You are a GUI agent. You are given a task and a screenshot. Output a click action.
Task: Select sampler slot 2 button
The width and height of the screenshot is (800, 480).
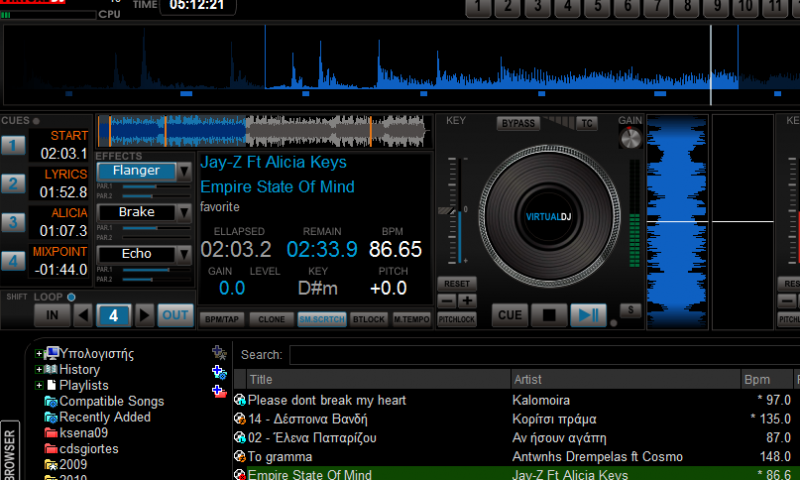(x=508, y=7)
